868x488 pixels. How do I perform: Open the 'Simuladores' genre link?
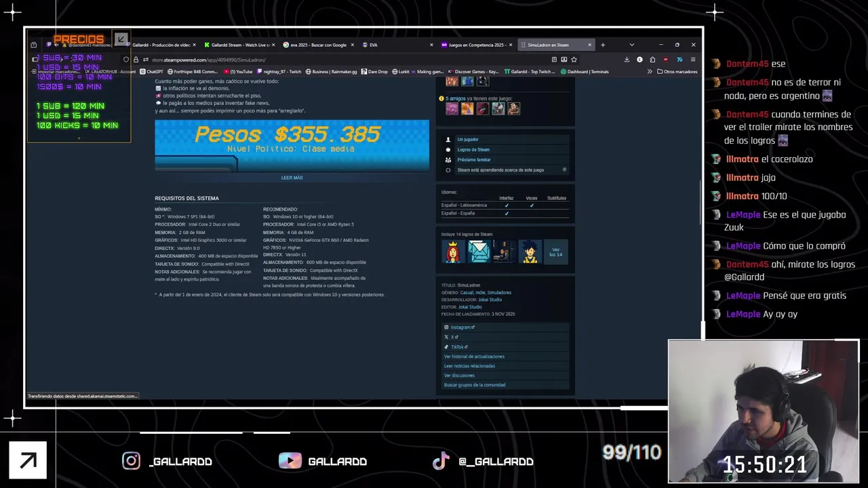pos(499,293)
